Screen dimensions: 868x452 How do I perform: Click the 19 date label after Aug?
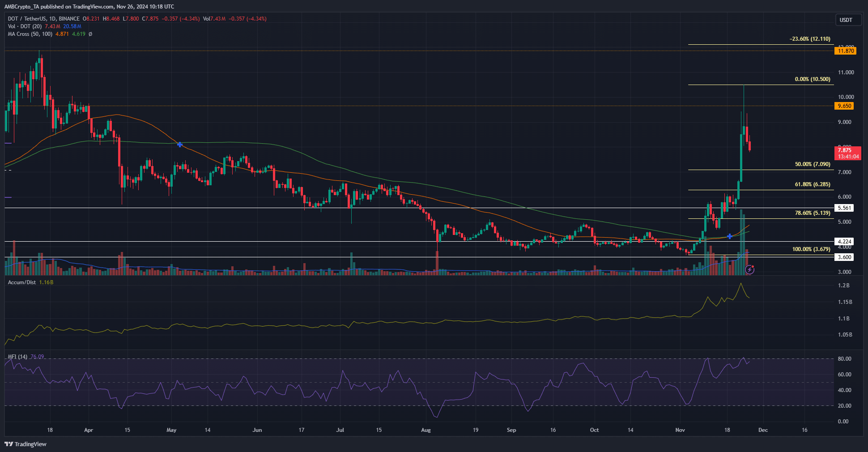pyautogui.click(x=476, y=430)
